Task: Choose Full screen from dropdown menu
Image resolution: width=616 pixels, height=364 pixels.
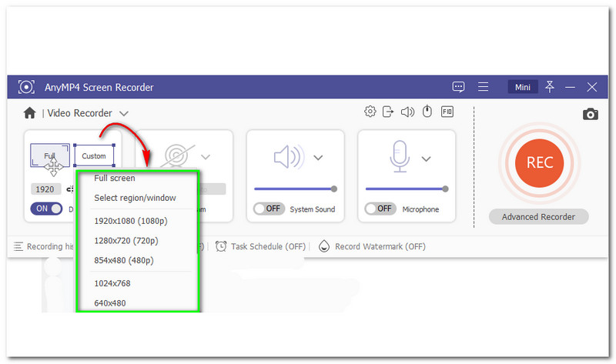Action: [114, 178]
